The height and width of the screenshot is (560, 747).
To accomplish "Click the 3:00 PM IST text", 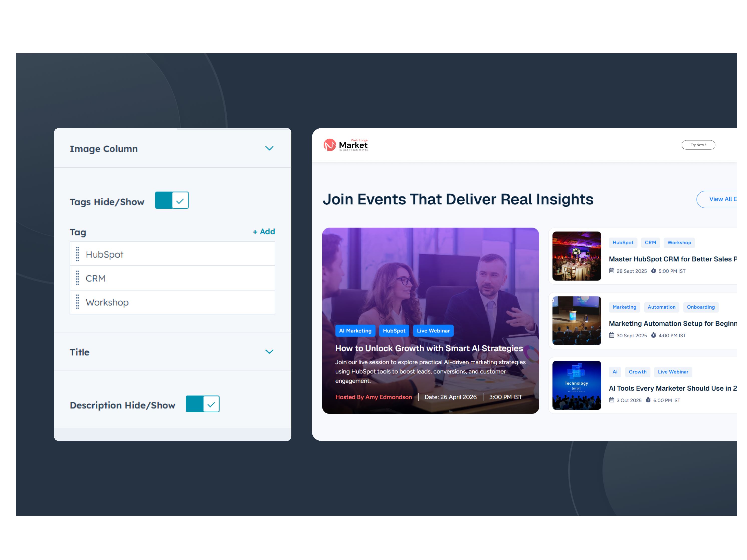I will [505, 397].
